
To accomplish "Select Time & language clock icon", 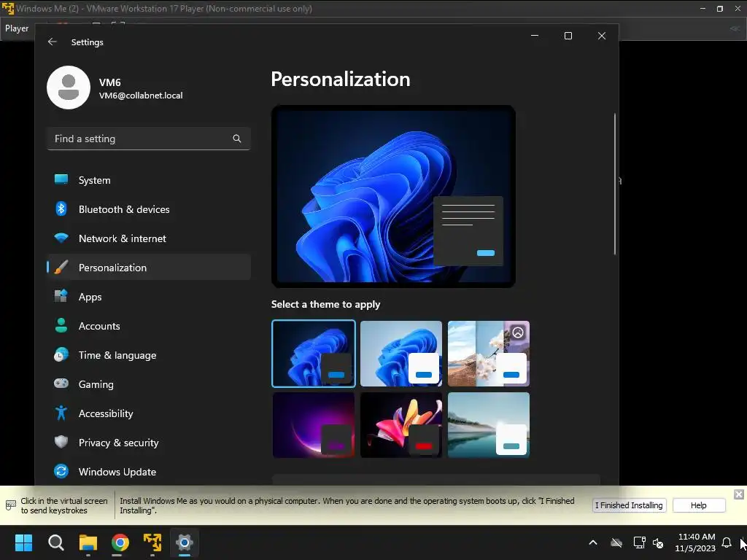I will coord(61,355).
